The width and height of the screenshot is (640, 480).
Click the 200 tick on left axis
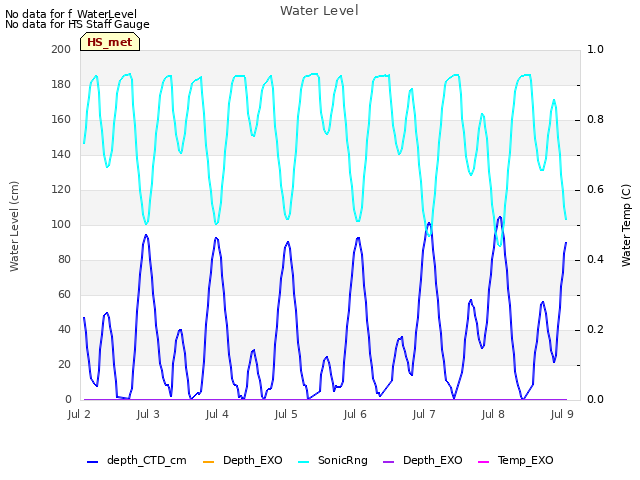pyautogui.click(x=61, y=49)
